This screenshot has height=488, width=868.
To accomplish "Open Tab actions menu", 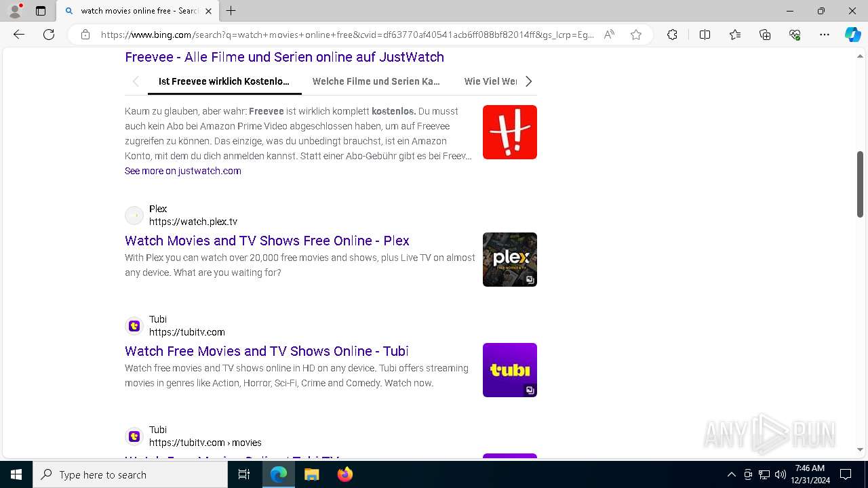I will point(41,11).
